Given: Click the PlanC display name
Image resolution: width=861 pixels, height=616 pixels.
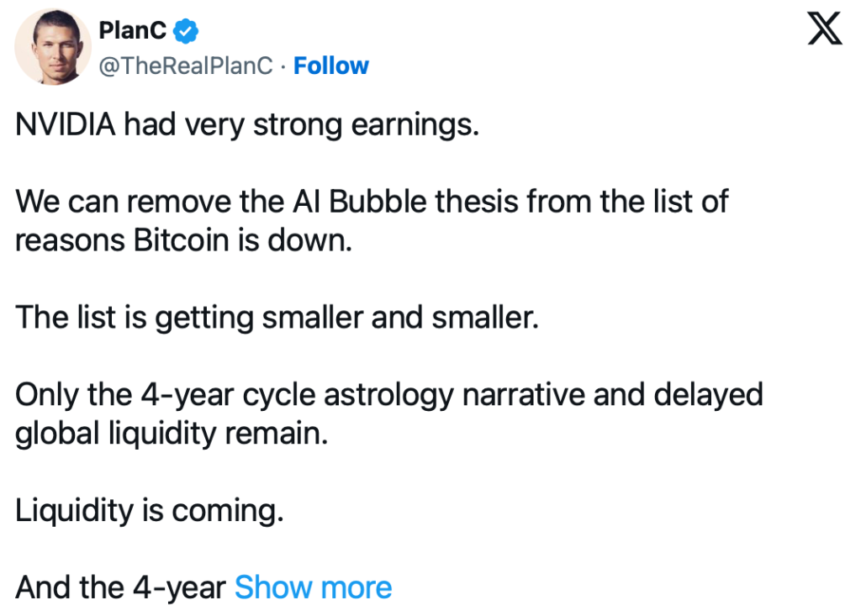Looking at the screenshot, I should click(x=132, y=32).
